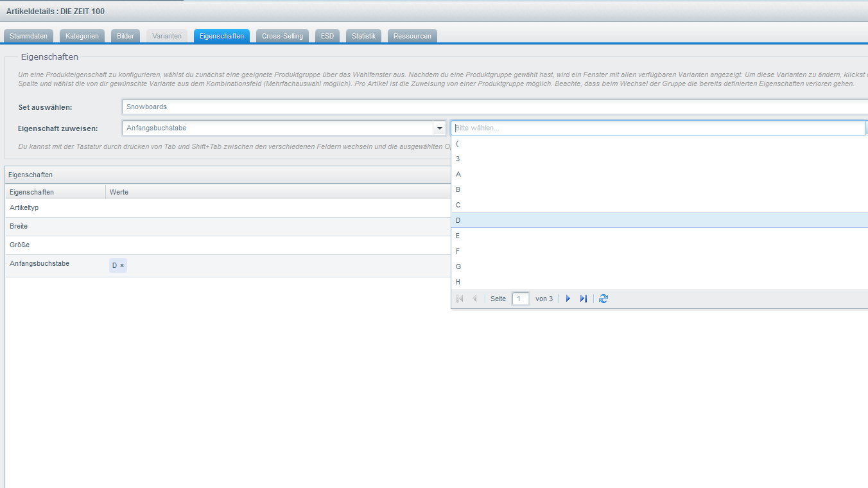This screenshot has height=488, width=868.
Task: Go to previous page in dropdown pager
Action: [x=474, y=299]
